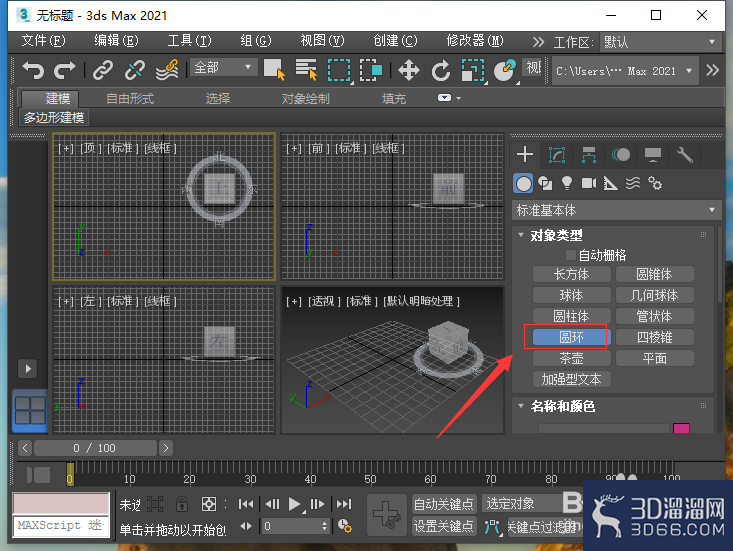The image size is (733, 551).
Task: Enable the 自动栅格 checkbox
Action: click(x=570, y=255)
